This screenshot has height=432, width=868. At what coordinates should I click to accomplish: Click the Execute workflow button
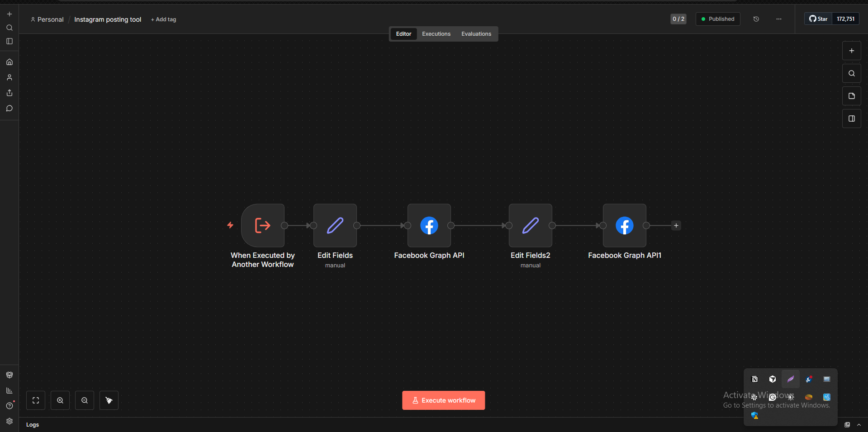coord(443,400)
